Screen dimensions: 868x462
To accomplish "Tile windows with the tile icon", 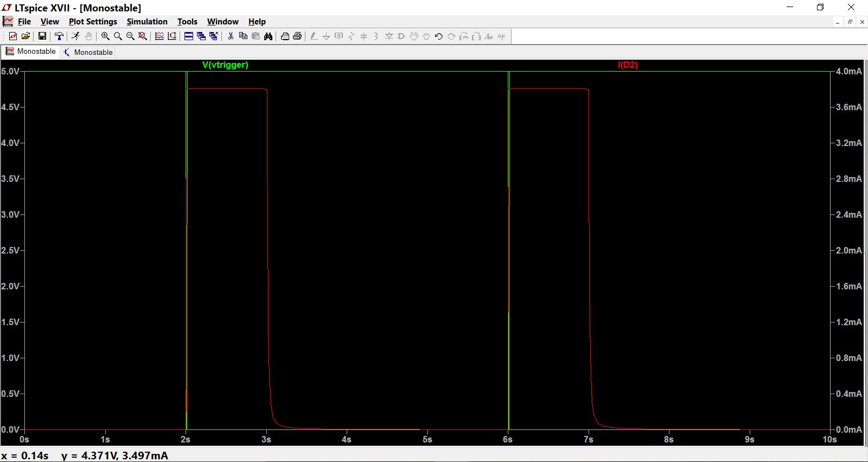I will [x=189, y=36].
